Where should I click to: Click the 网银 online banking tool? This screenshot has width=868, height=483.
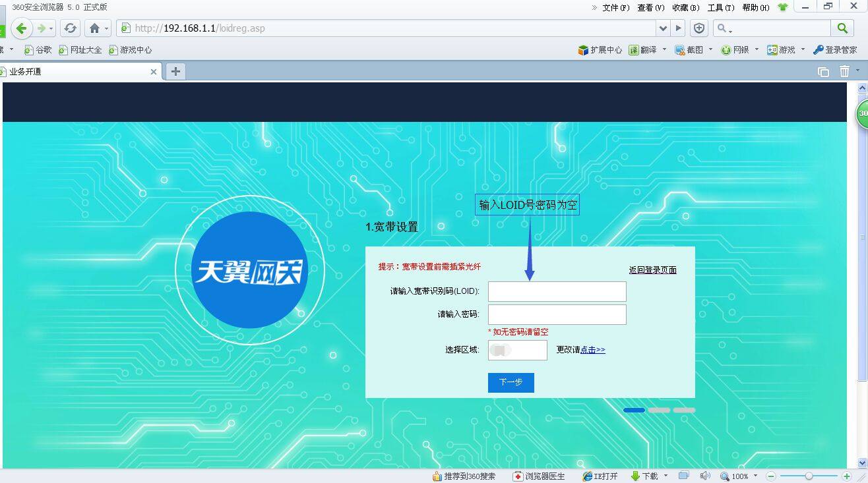point(735,50)
